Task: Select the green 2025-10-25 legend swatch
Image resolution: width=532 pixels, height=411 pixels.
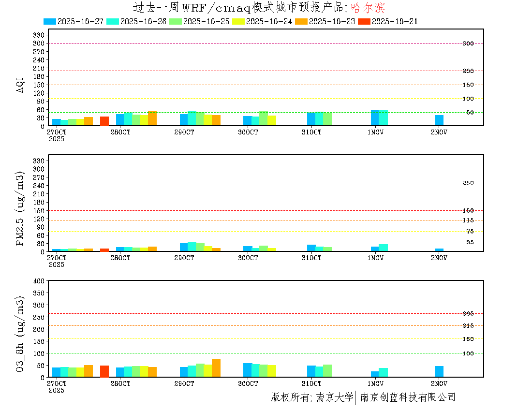Action: (175, 21)
